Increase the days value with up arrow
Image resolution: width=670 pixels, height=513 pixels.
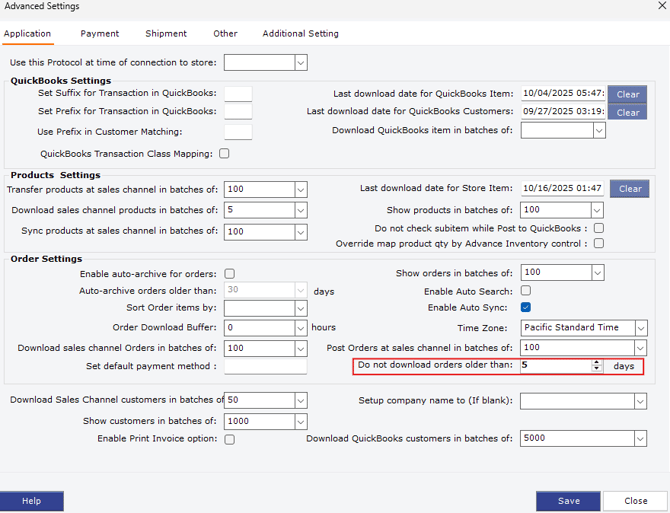coord(597,363)
